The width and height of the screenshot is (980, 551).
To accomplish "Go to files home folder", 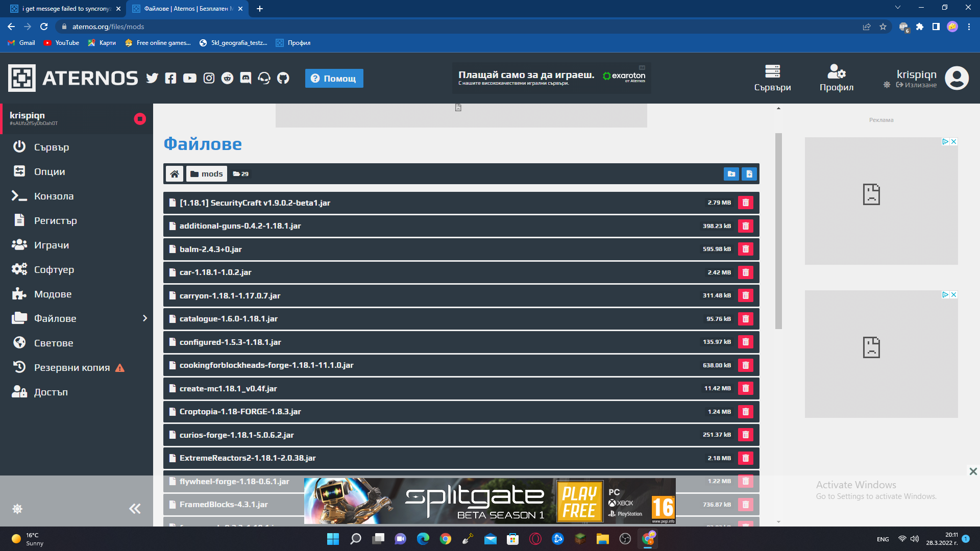I will pyautogui.click(x=175, y=174).
